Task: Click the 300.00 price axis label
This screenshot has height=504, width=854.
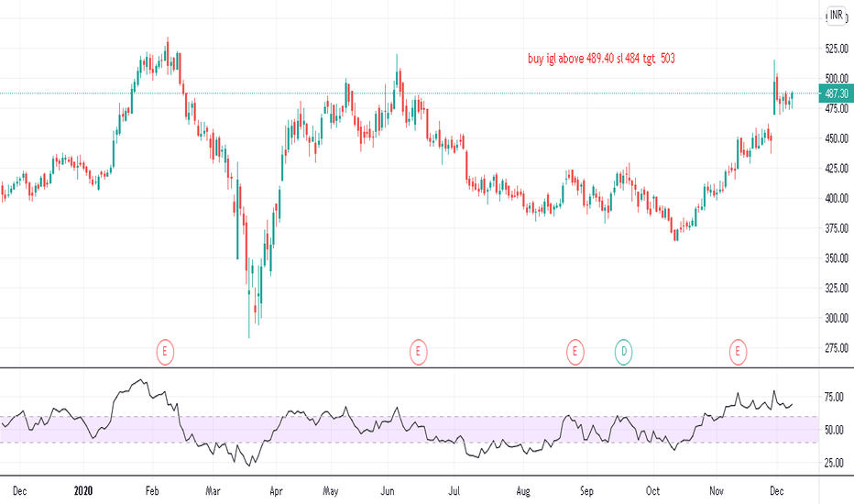Action: tap(837, 318)
